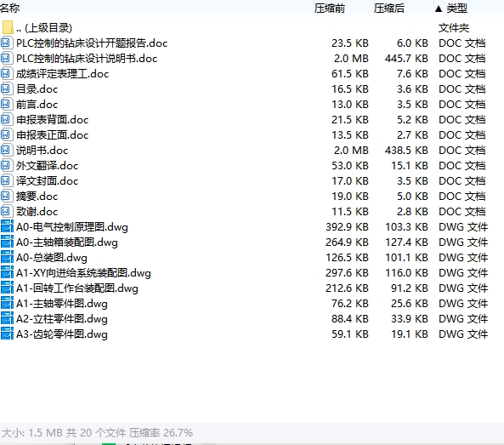Image resolution: width=504 pixels, height=445 pixels.
Task: Click the DWG icon beside A1-回转工作台装配图.dwg
Action: [7, 288]
